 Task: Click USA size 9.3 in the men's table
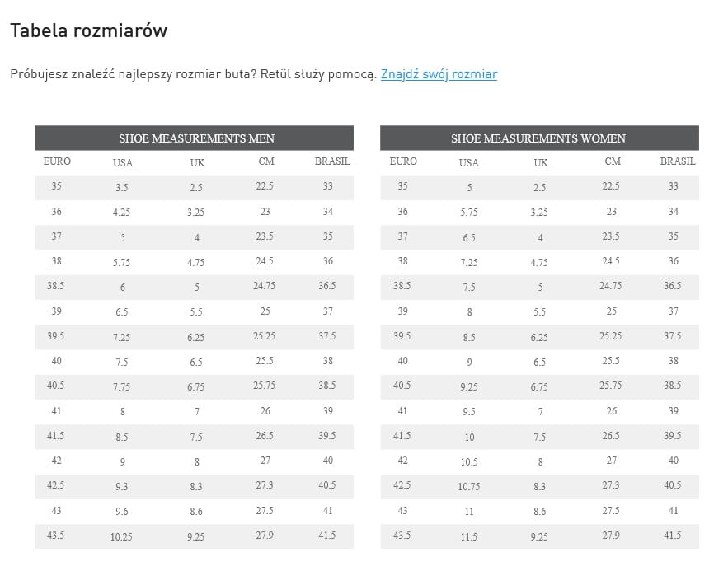[x=122, y=487]
